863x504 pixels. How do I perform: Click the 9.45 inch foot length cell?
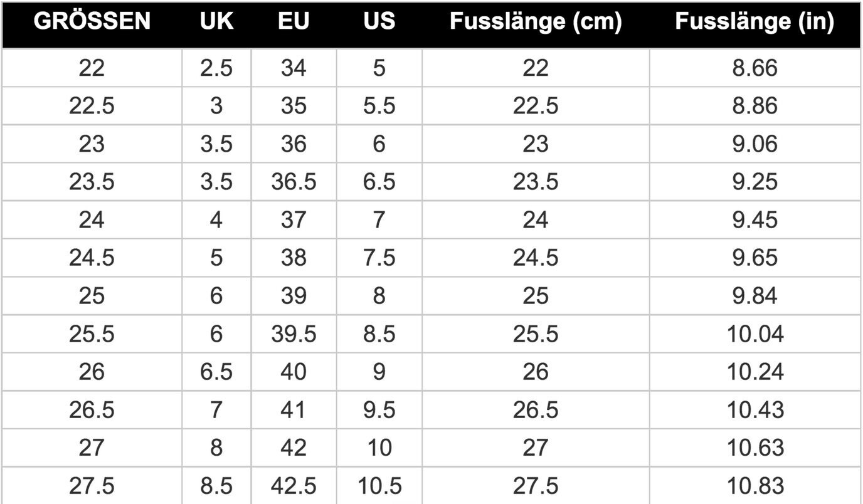pos(754,220)
